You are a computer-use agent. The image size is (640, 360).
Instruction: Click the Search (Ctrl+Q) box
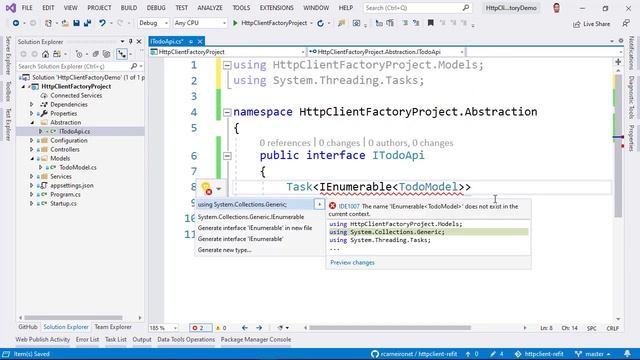(417, 8)
